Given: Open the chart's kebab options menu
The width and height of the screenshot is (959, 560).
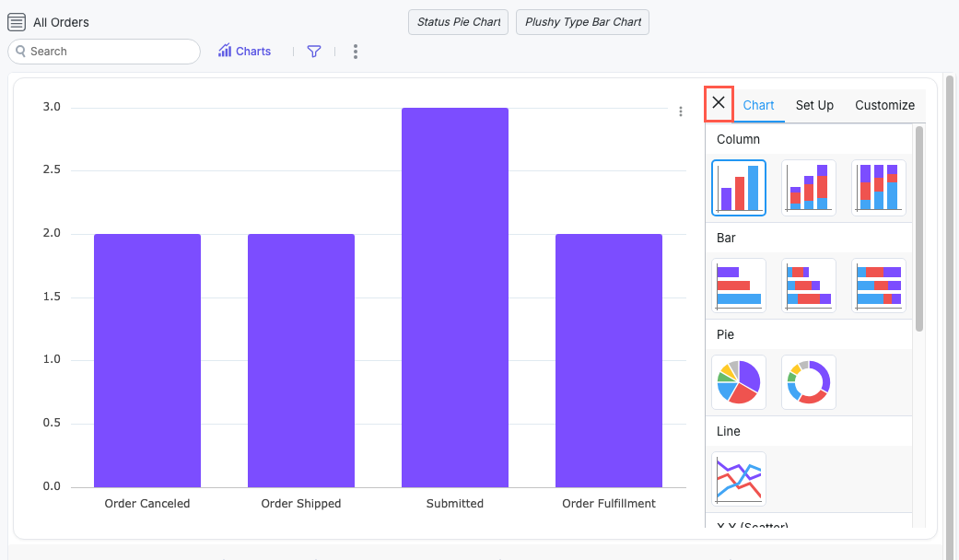Looking at the screenshot, I should [681, 111].
